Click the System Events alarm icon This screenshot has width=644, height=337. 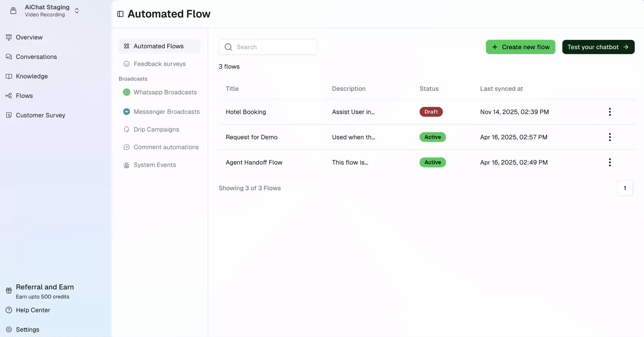pos(127,165)
